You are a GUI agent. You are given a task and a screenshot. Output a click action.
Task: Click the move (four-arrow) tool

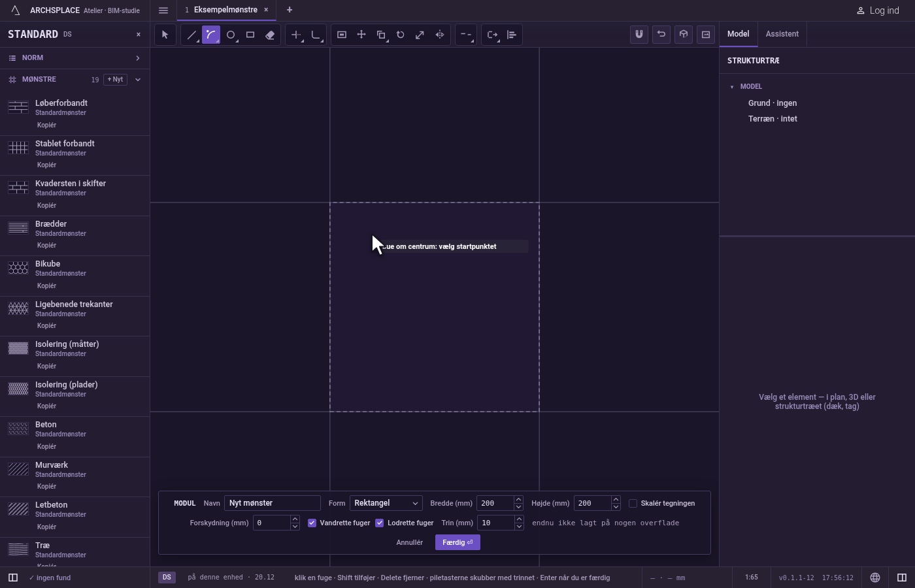click(361, 35)
